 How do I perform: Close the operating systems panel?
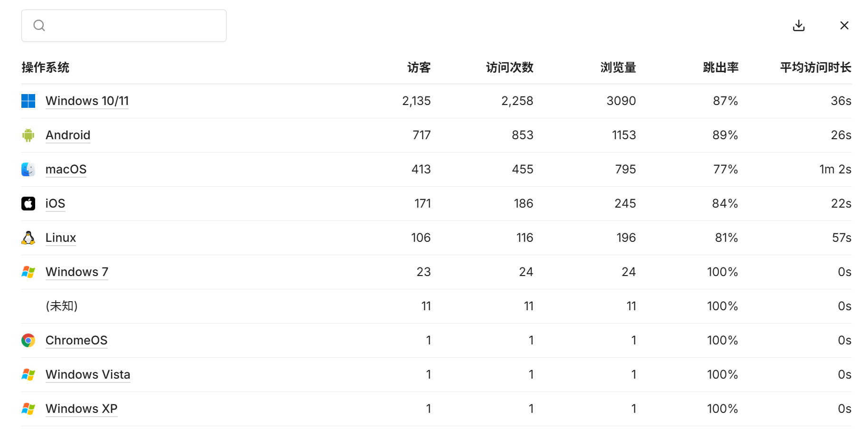click(844, 26)
